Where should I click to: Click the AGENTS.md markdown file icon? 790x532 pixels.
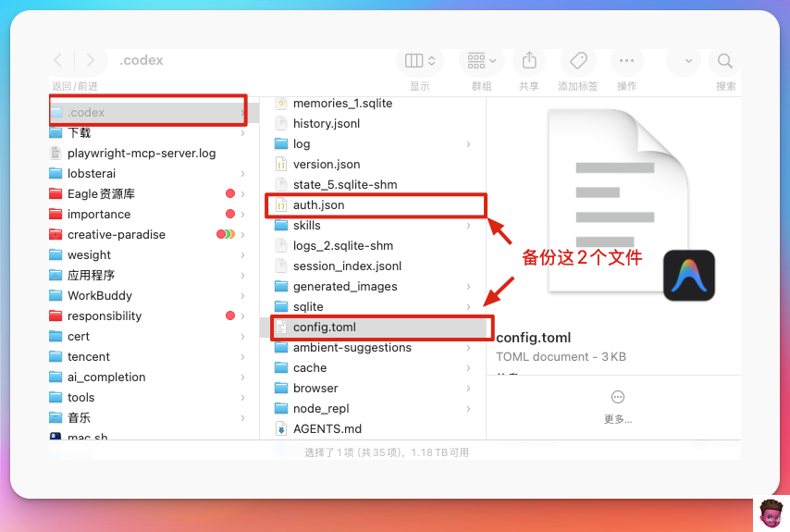point(281,428)
